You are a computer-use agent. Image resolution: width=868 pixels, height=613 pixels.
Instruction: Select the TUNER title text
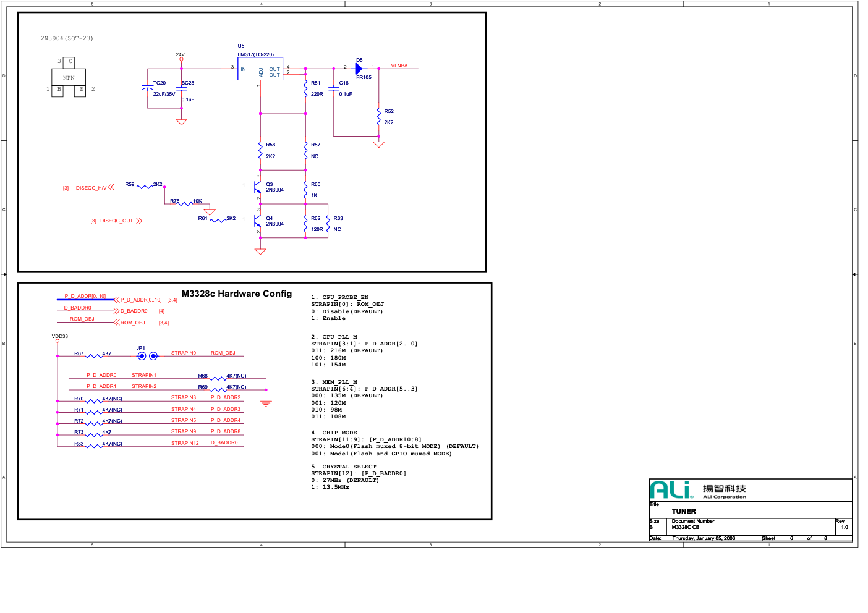click(684, 511)
